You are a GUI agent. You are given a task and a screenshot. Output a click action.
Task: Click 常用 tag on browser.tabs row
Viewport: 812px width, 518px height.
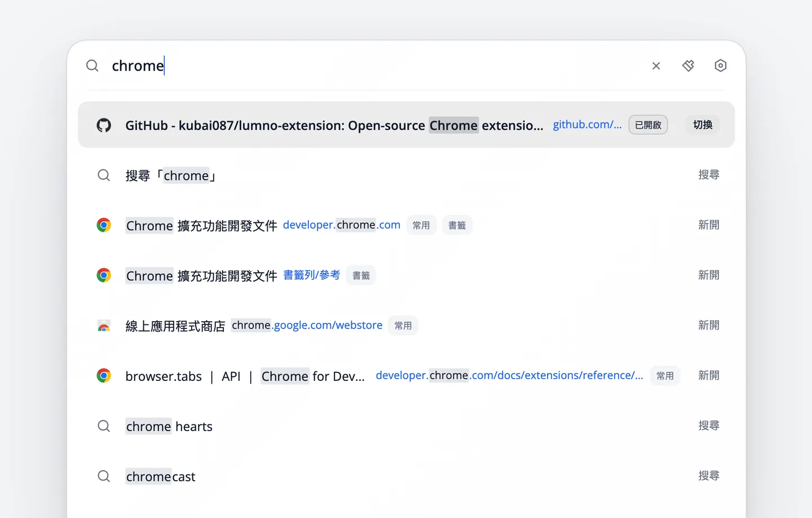(665, 376)
